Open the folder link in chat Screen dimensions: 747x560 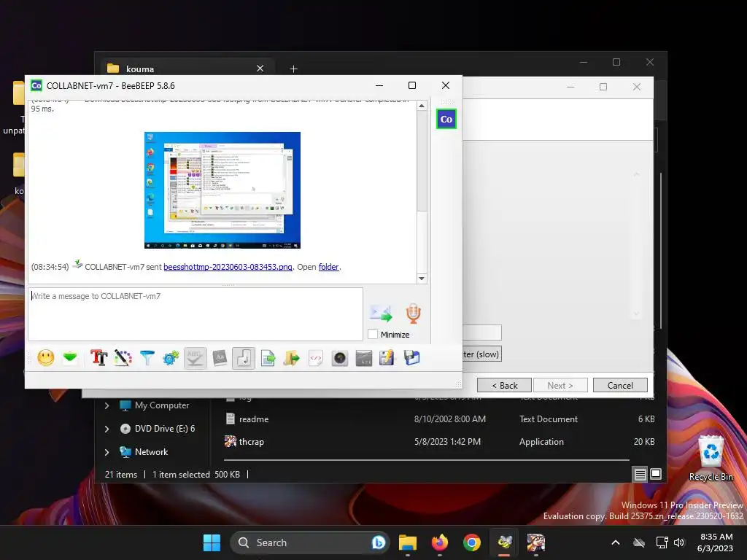(x=329, y=267)
